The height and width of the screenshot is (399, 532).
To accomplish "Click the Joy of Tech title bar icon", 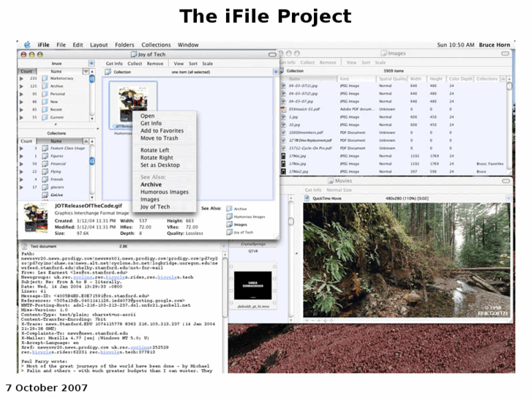I will (134, 54).
